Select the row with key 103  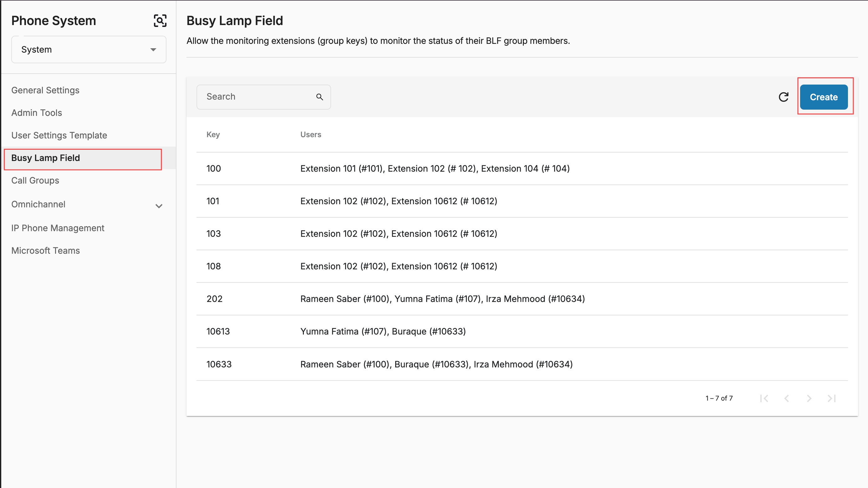(522, 234)
